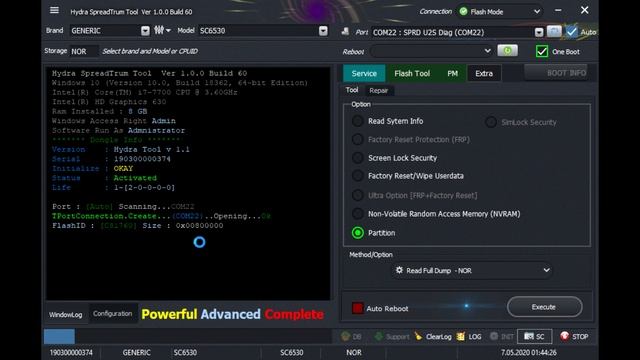Click GENERIC in the status bar
Image resolution: width=640 pixels, height=360 pixels.
coord(136,352)
